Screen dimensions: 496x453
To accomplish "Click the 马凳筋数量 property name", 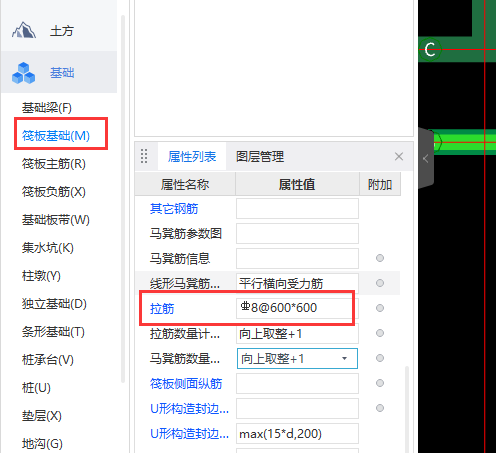I will click(185, 359).
